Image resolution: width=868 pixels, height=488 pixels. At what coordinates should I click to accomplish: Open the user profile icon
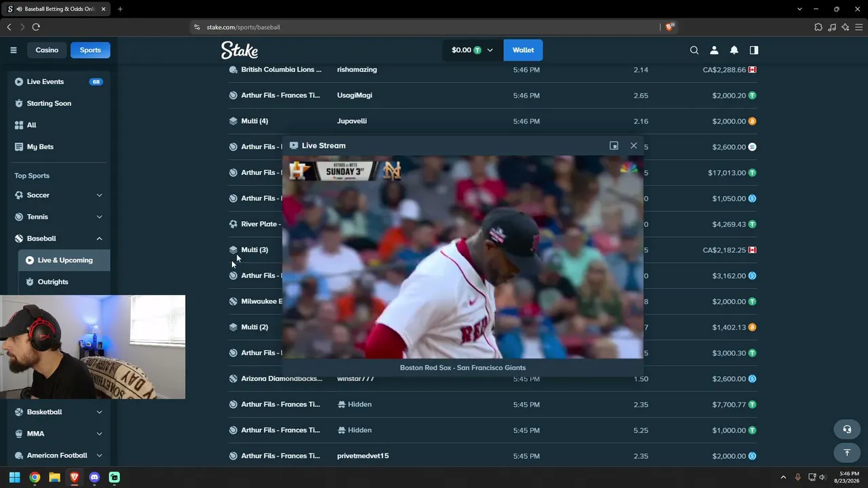point(714,50)
